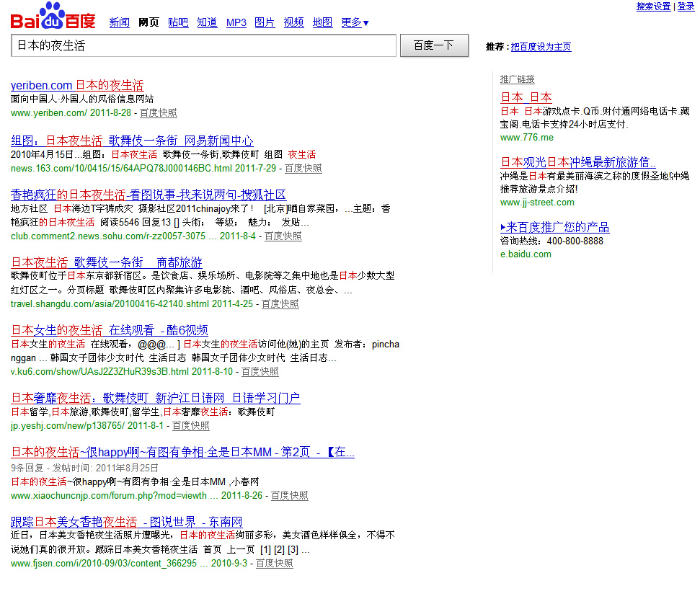
Task: Open the 日本_日本 sponsored ad
Action: [x=526, y=97]
